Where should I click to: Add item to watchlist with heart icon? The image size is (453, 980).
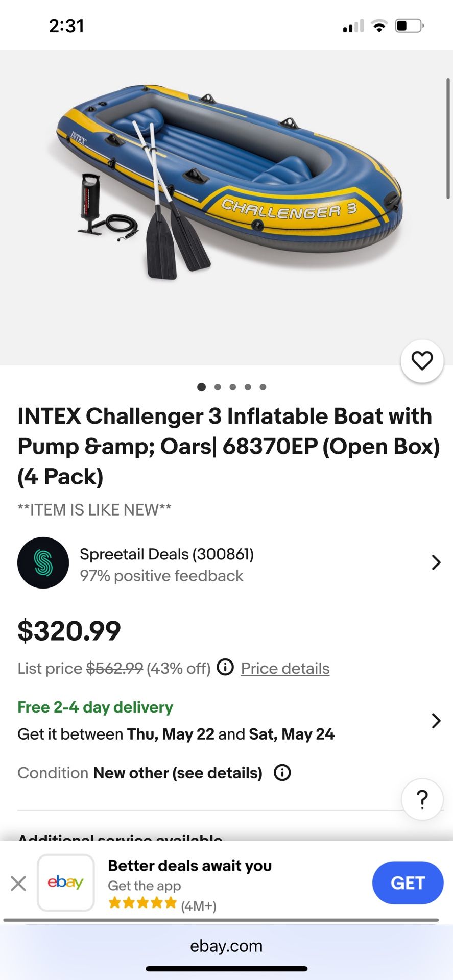click(422, 361)
